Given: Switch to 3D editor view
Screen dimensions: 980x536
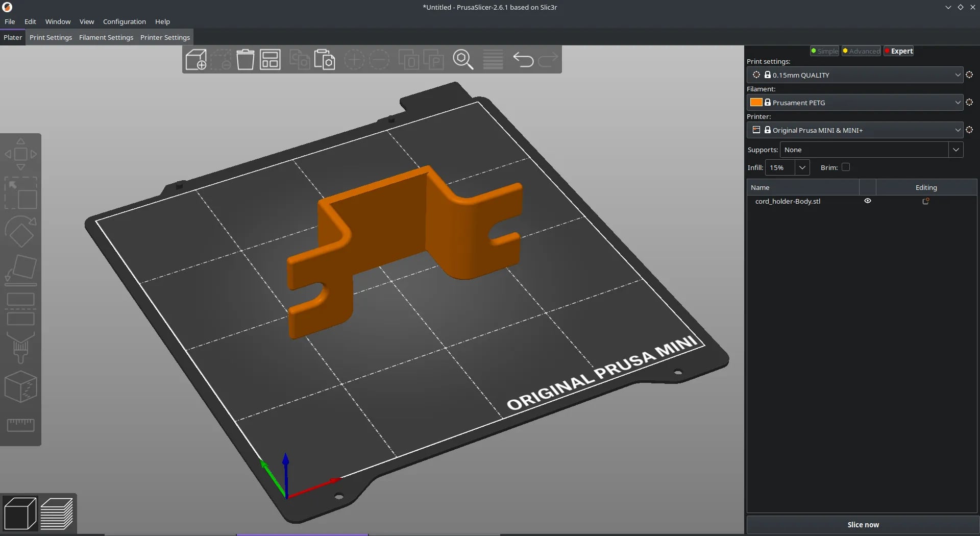Looking at the screenshot, I should (x=20, y=514).
